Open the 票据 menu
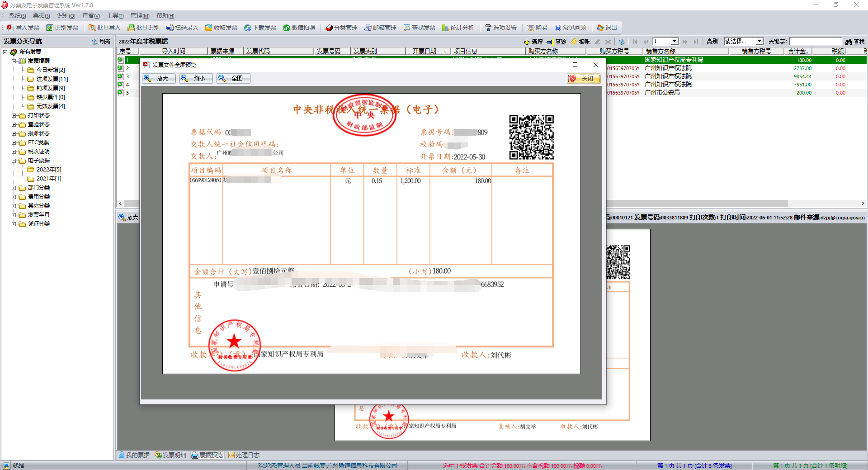Screen dimensions: 868x470 pyautogui.click(x=42, y=16)
